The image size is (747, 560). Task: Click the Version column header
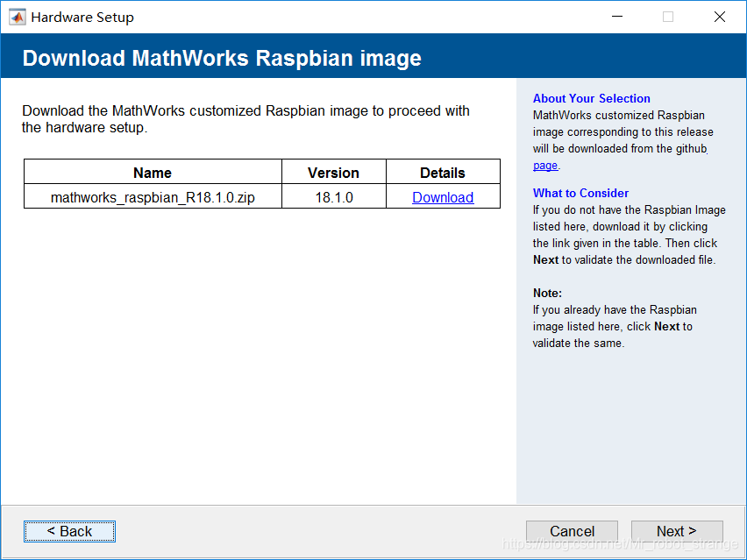(x=333, y=173)
